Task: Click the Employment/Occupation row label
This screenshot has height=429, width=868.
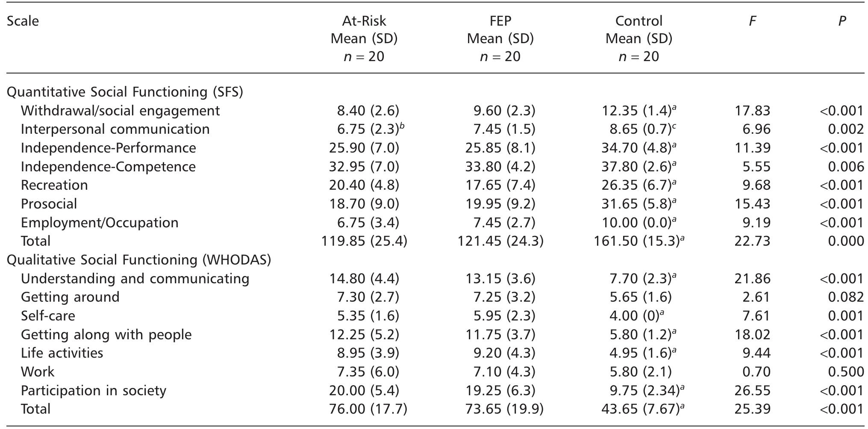Action: coord(100,223)
